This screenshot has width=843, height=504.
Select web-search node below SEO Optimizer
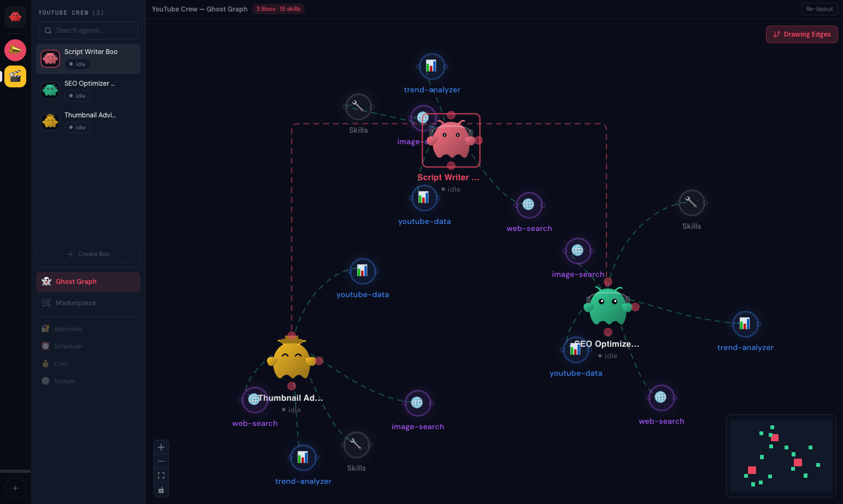pyautogui.click(x=661, y=398)
